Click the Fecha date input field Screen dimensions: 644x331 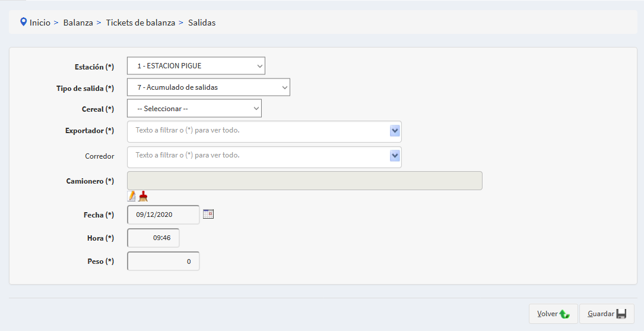(x=163, y=215)
